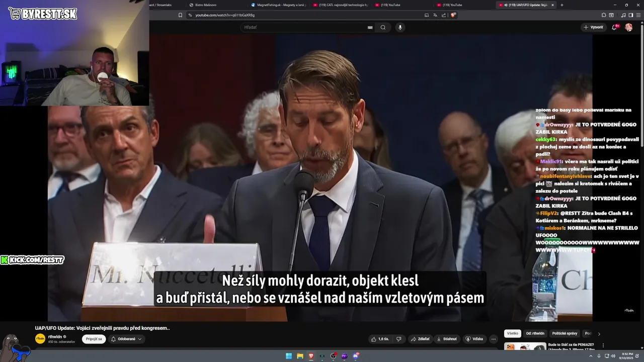Click the site info icon in the address bar
644x362 pixels.
click(x=190, y=15)
